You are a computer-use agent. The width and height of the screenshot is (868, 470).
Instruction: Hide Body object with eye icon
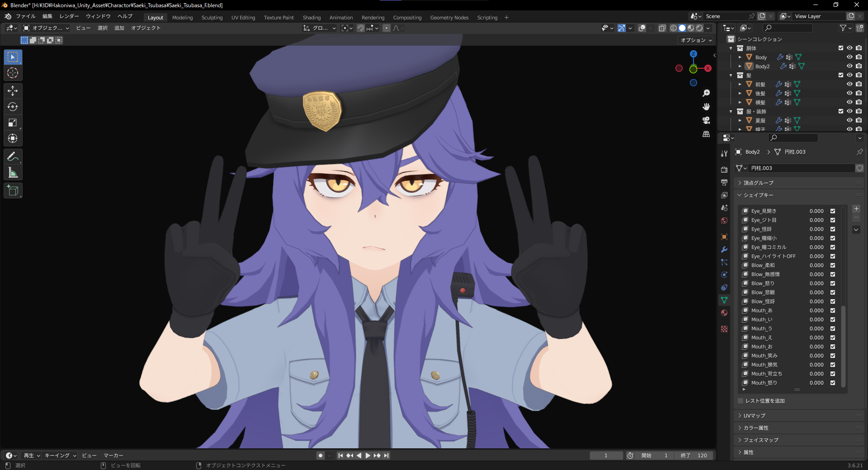849,57
